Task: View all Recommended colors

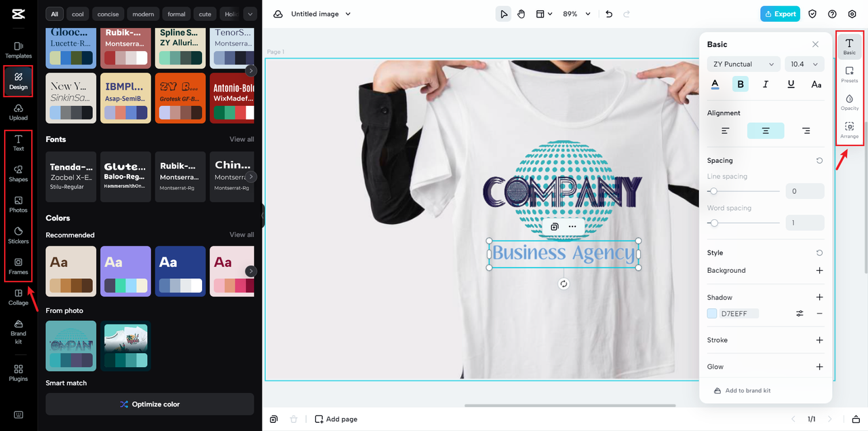Action: [x=241, y=235]
